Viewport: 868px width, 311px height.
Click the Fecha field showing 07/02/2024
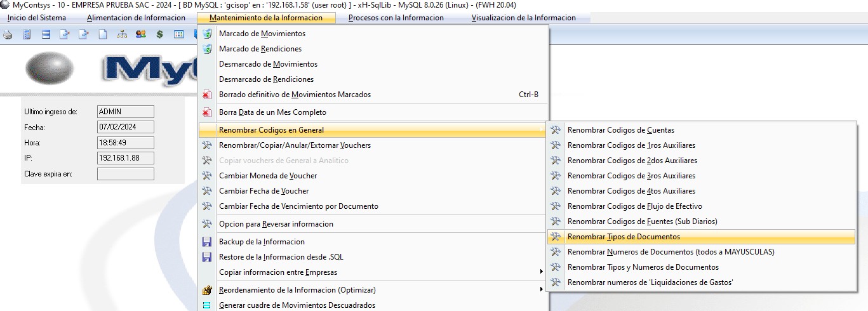pyautogui.click(x=126, y=127)
